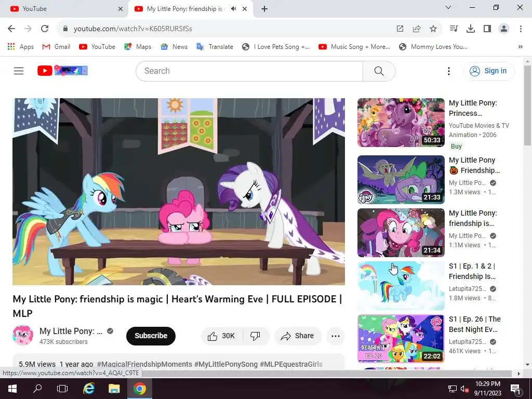Open Chrome downloads icon
The height and width of the screenshot is (399, 532).
coord(470,29)
